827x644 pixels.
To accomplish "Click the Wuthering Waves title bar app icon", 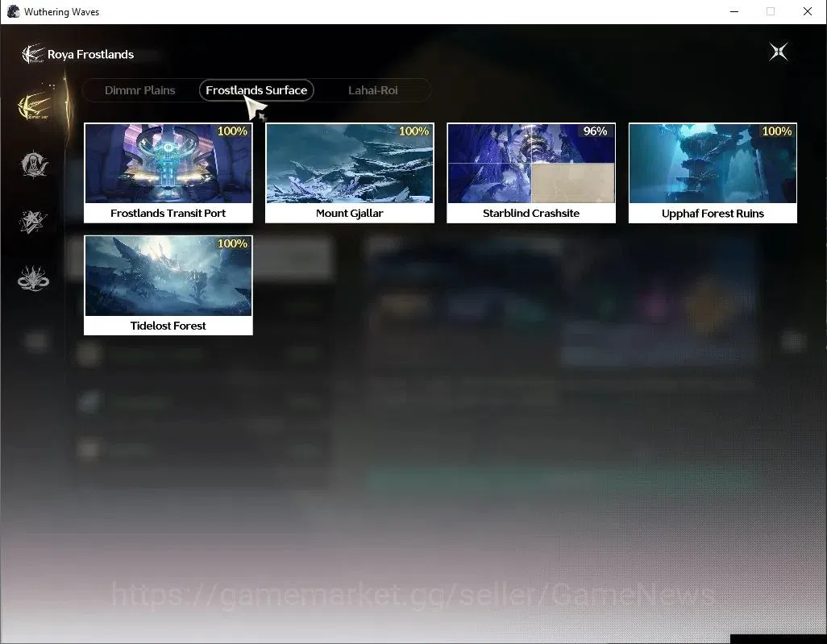I will pyautogui.click(x=13, y=11).
